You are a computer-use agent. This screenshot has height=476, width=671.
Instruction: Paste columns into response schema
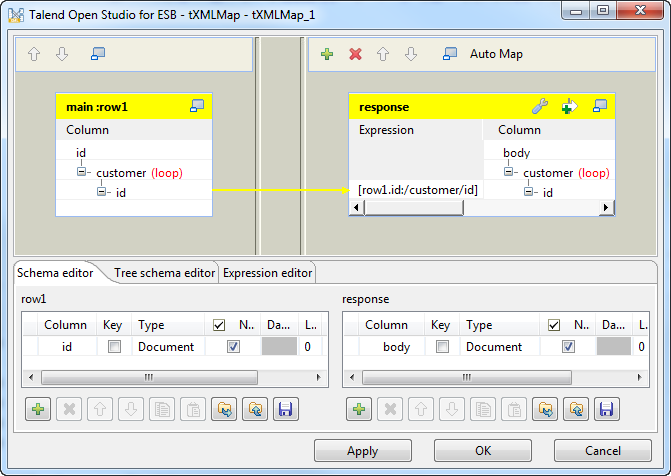[514, 409]
